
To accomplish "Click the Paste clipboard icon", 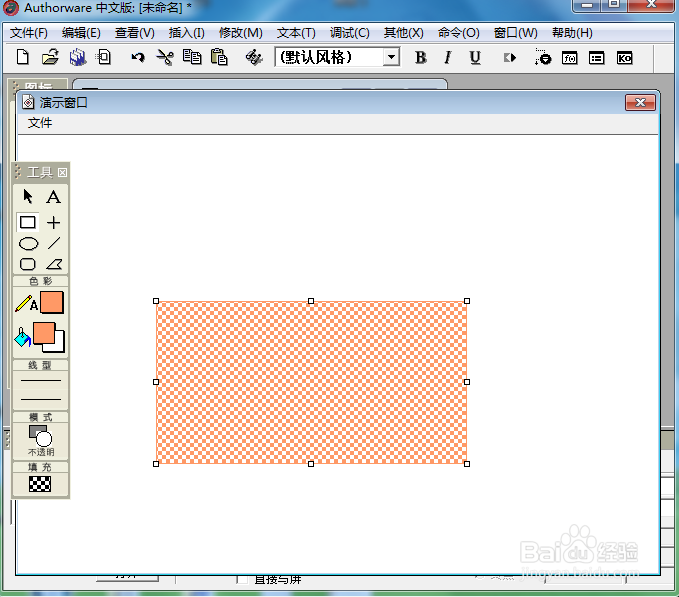I will coord(219,57).
